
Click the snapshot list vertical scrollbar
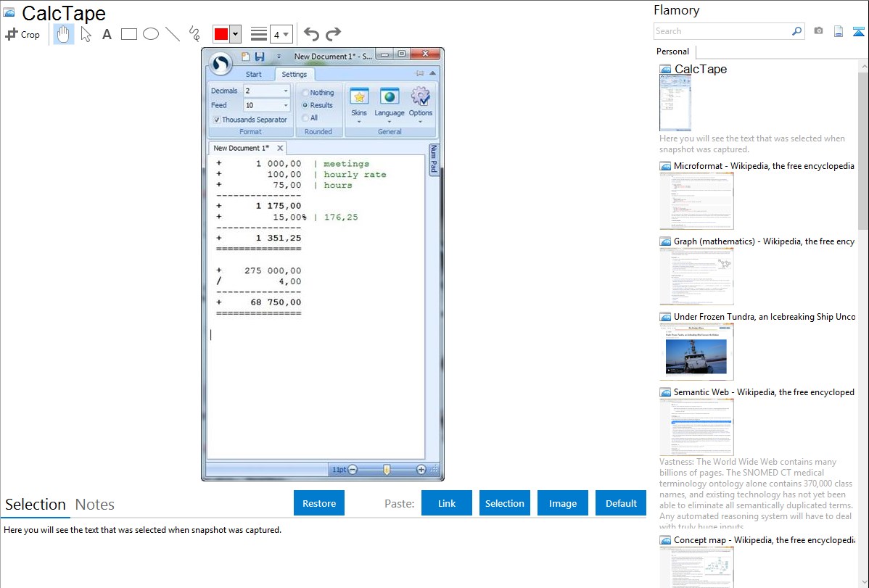click(x=863, y=149)
